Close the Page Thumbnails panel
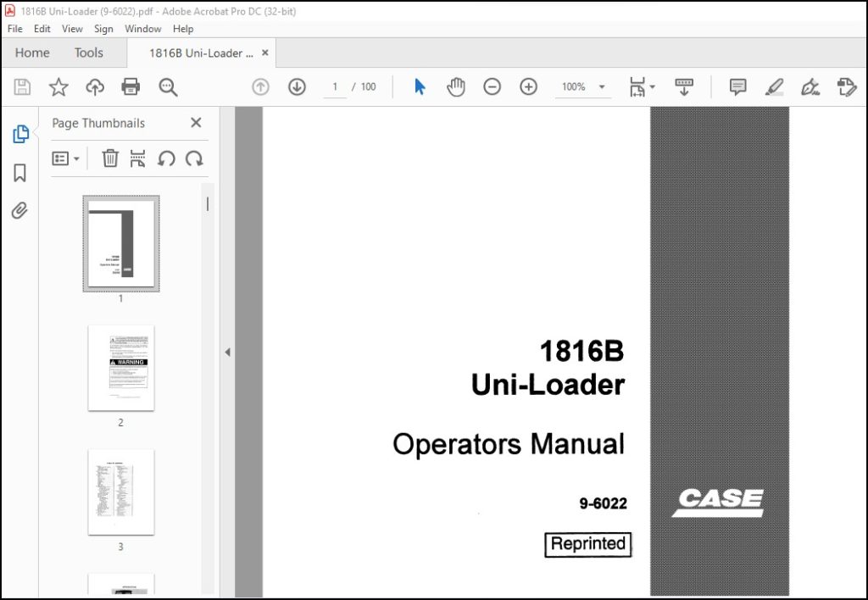Image resolution: width=868 pixels, height=600 pixels. pyautogui.click(x=196, y=123)
